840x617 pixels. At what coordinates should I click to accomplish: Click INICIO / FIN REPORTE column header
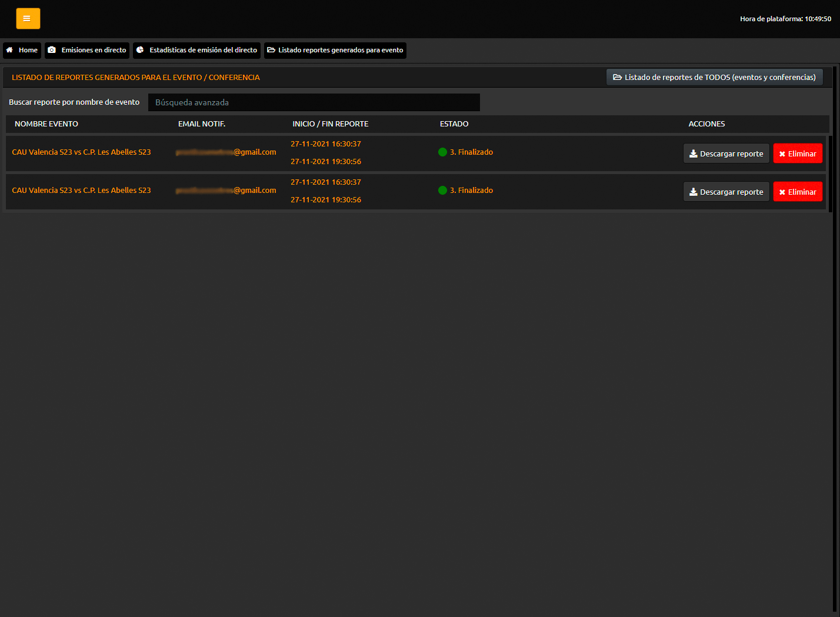[x=331, y=124]
